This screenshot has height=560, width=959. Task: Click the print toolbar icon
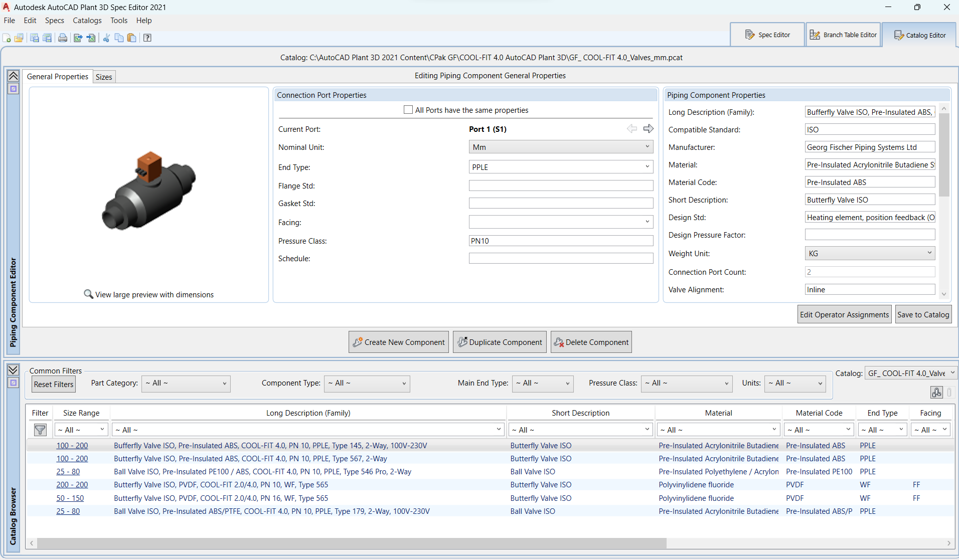pos(63,38)
